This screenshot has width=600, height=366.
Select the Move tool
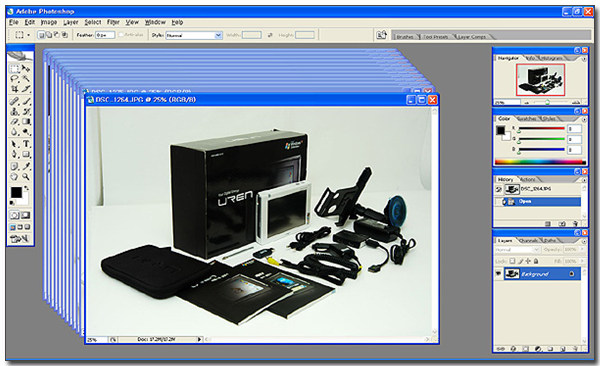click(26, 69)
